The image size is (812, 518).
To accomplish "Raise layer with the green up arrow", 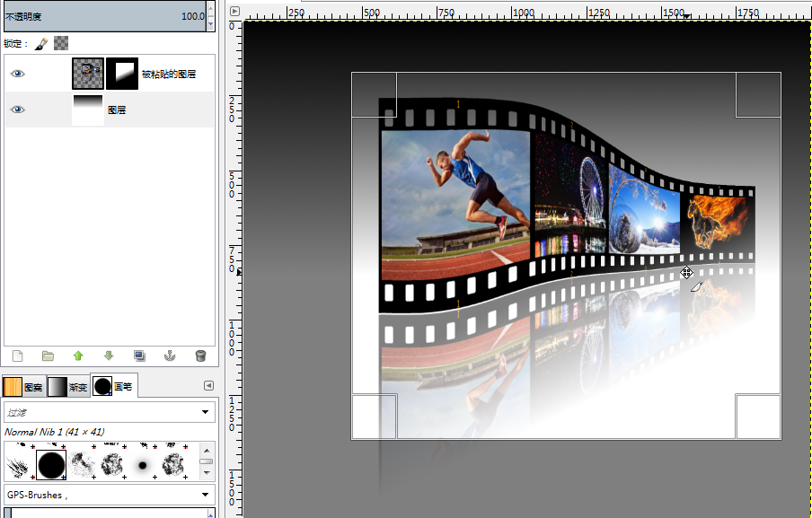I will (78, 356).
